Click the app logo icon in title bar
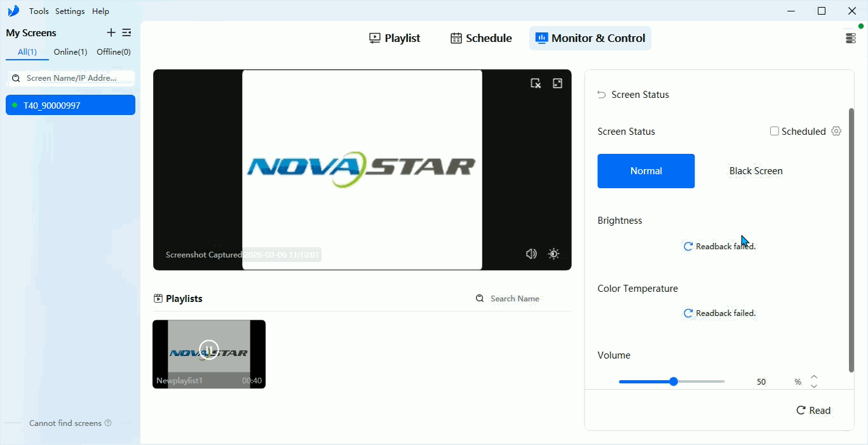Screen dimensions: 868x445 click(13, 11)
